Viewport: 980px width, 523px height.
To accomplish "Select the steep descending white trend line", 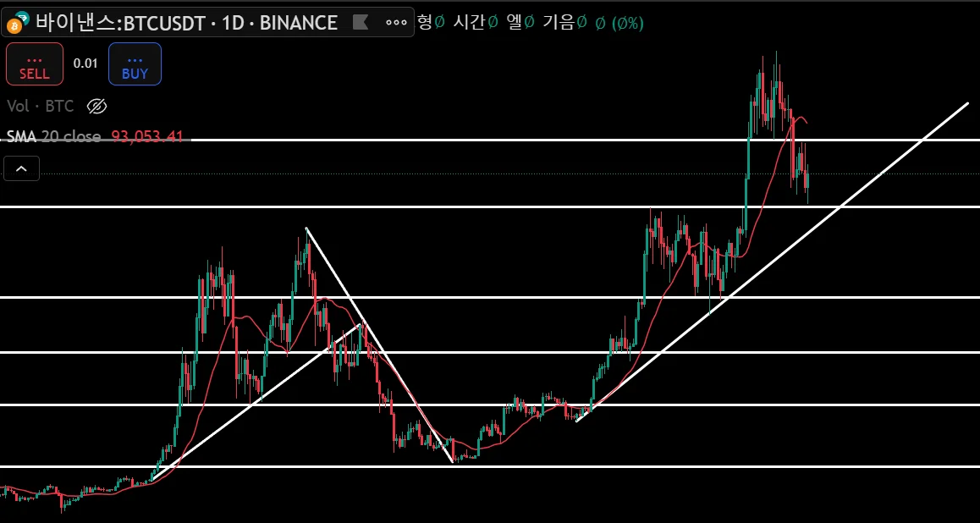I will pyautogui.click(x=379, y=345).
